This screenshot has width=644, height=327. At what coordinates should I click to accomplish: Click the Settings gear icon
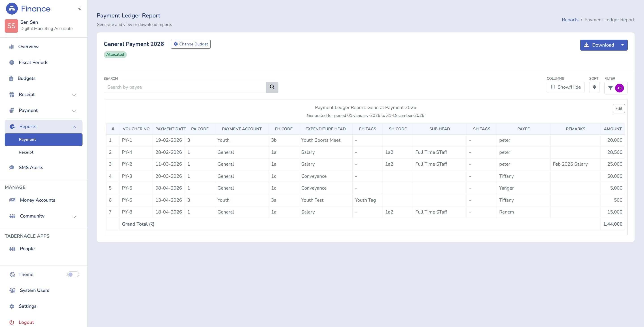pos(12,306)
